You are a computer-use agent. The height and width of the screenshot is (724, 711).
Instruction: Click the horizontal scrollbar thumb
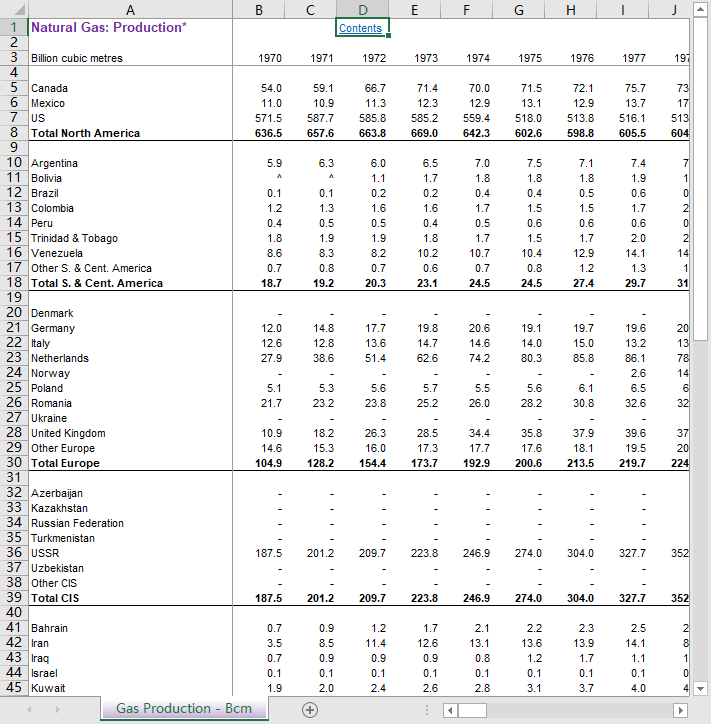click(x=472, y=710)
